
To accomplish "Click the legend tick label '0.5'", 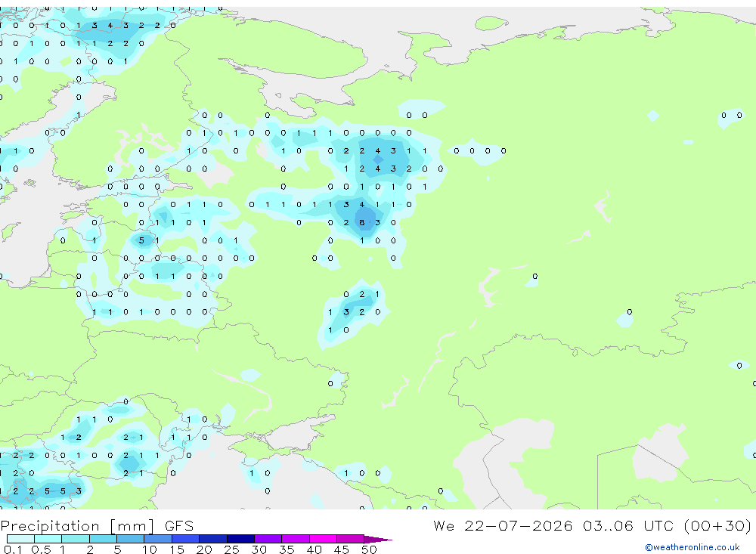I will (41, 549).
